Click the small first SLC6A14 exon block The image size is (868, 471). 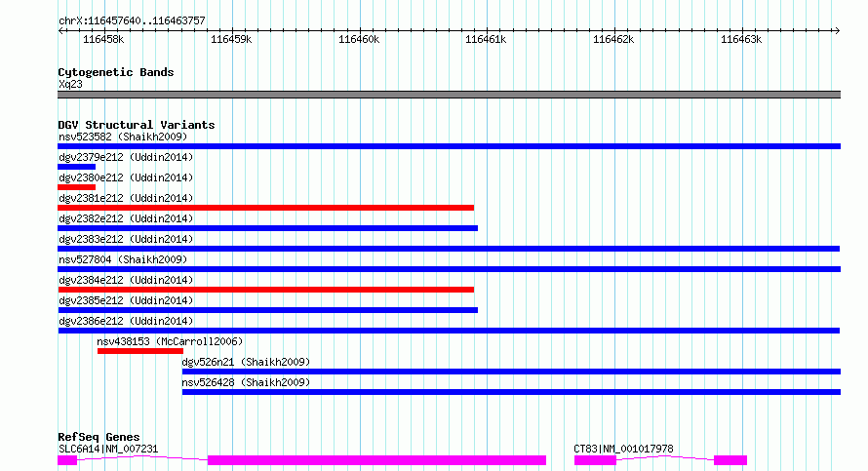coord(67,460)
